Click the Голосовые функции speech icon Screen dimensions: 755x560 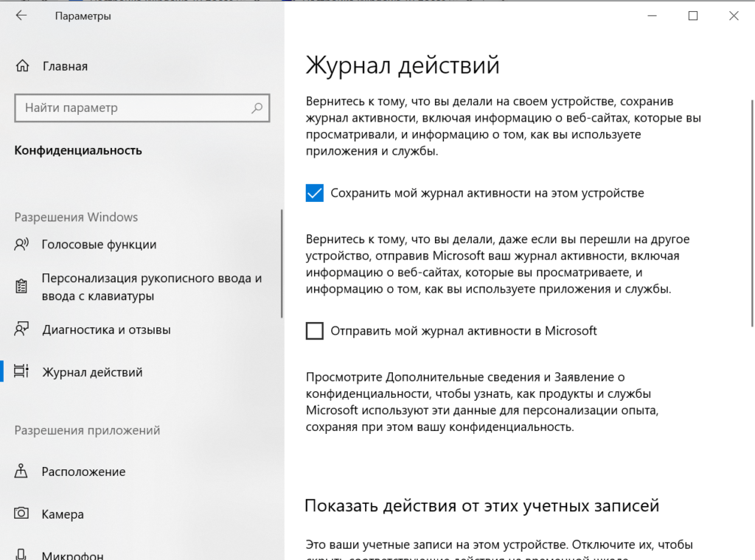[x=21, y=245]
